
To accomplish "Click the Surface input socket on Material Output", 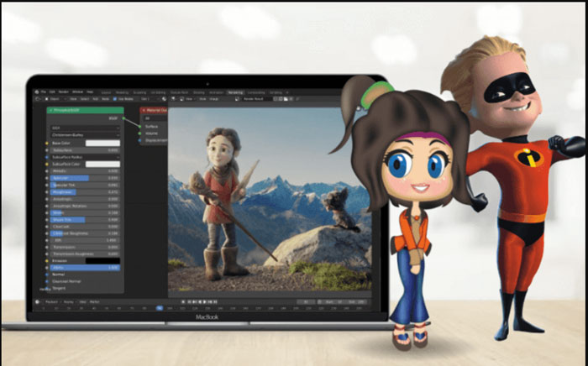I will coord(140,127).
